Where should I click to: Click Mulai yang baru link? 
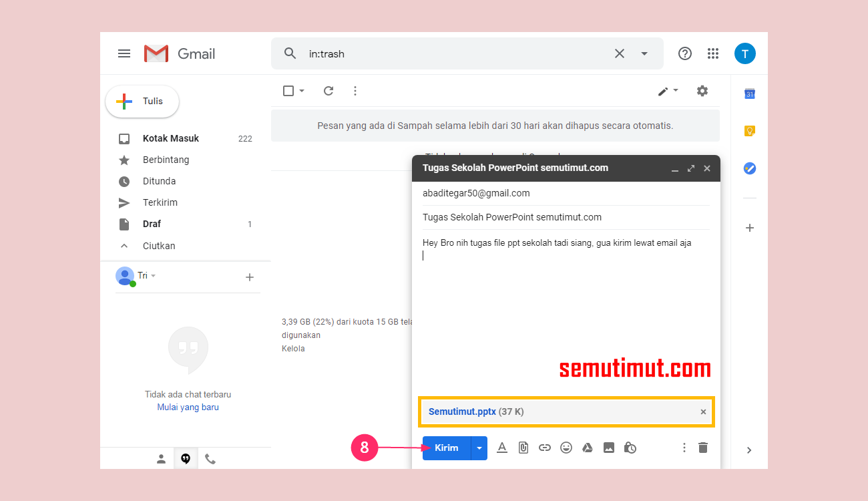click(188, 407)
